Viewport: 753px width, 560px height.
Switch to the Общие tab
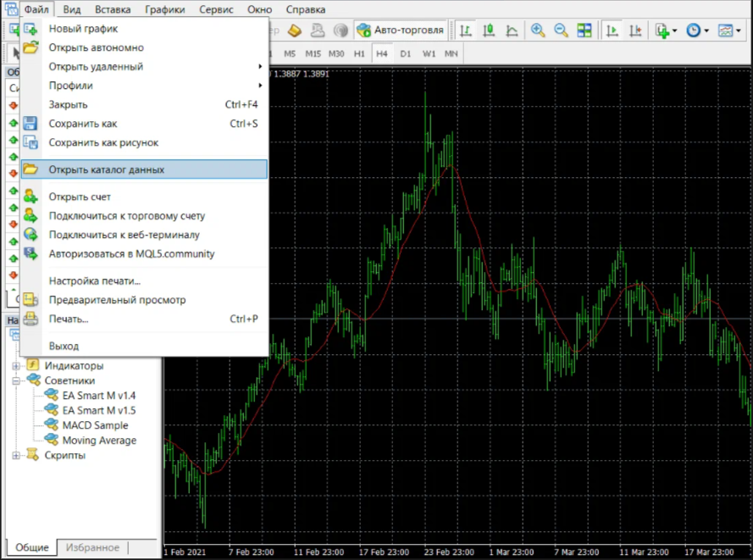[x=31, y=547]
